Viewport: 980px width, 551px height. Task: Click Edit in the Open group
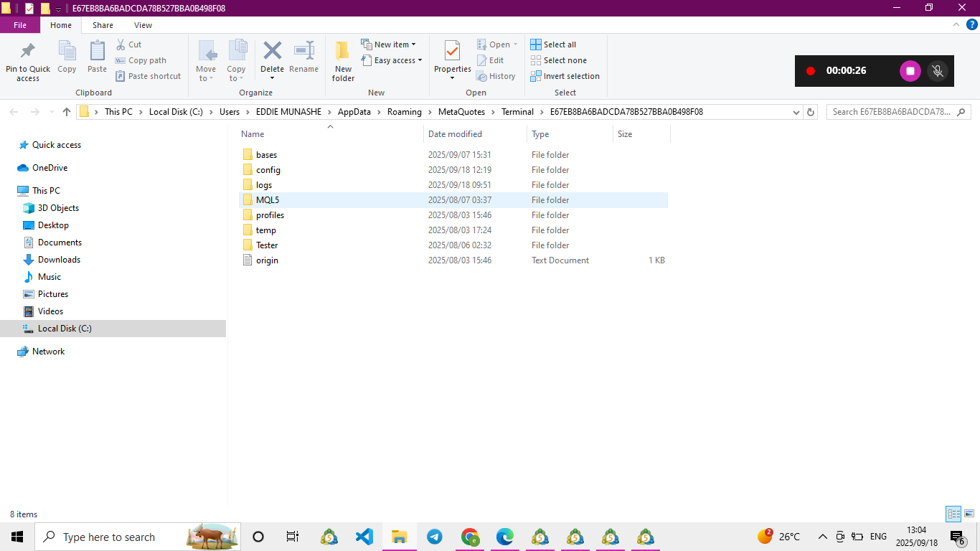click(x=491, y=60)
